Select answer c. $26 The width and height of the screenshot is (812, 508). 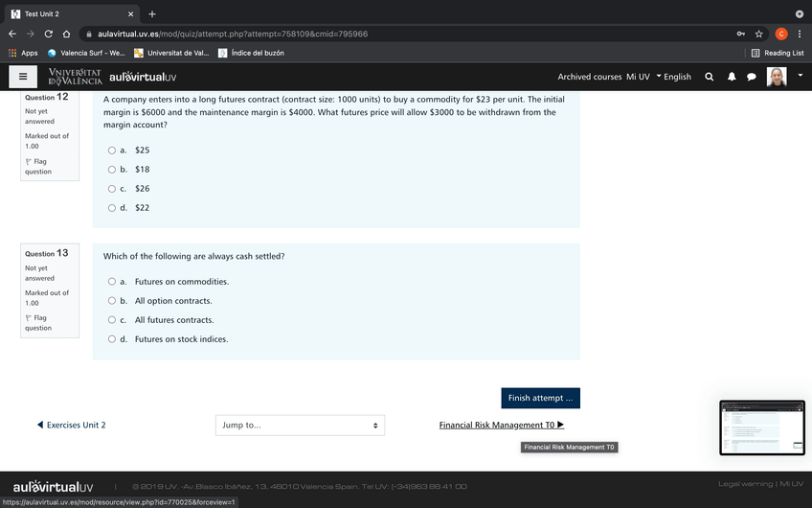[x=112, y=189]
